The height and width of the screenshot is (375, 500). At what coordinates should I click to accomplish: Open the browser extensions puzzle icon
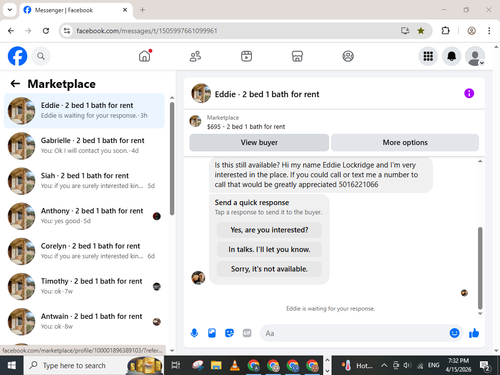445,31
